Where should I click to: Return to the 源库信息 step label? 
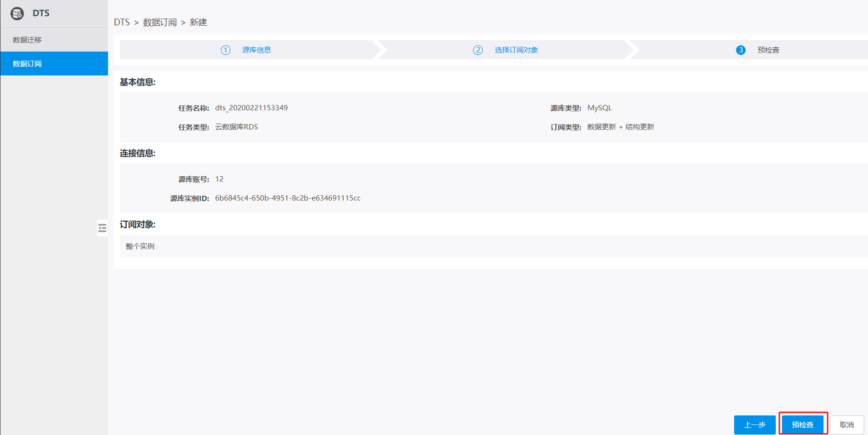(x=257, y=50)
